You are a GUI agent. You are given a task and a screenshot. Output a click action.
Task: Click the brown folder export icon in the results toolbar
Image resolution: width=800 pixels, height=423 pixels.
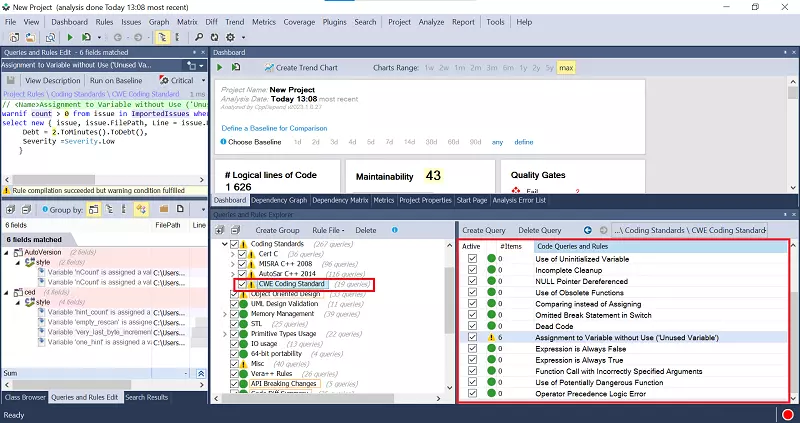164,209
